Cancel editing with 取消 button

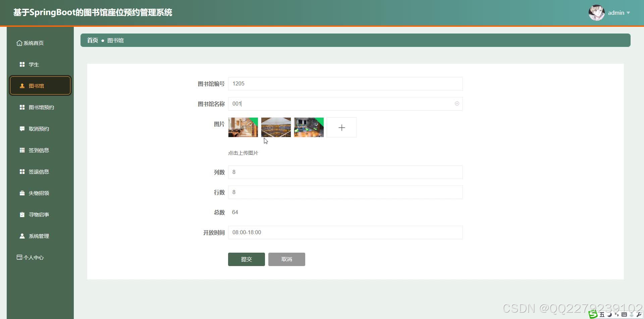point(287,259)
